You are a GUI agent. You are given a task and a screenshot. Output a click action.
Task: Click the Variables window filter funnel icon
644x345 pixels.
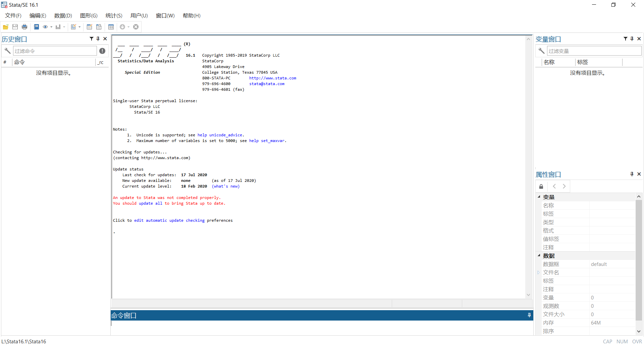point(626,39)
